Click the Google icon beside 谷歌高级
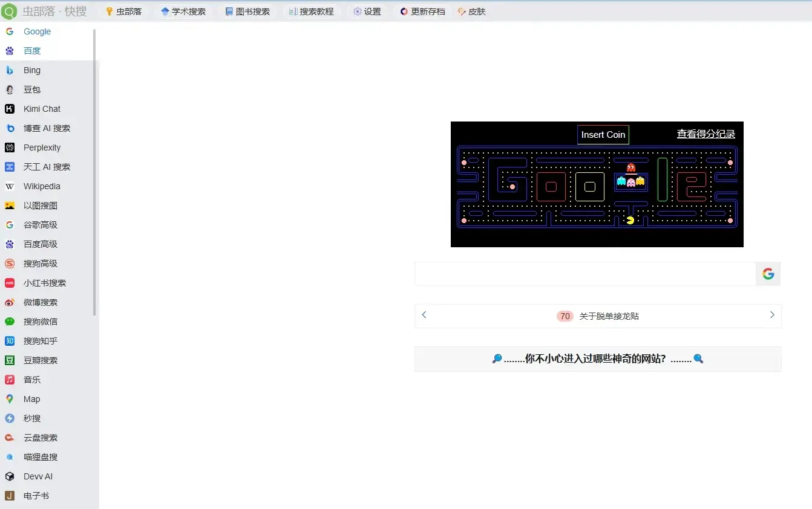This screenshot has height=509, width=812. [10, 225]
